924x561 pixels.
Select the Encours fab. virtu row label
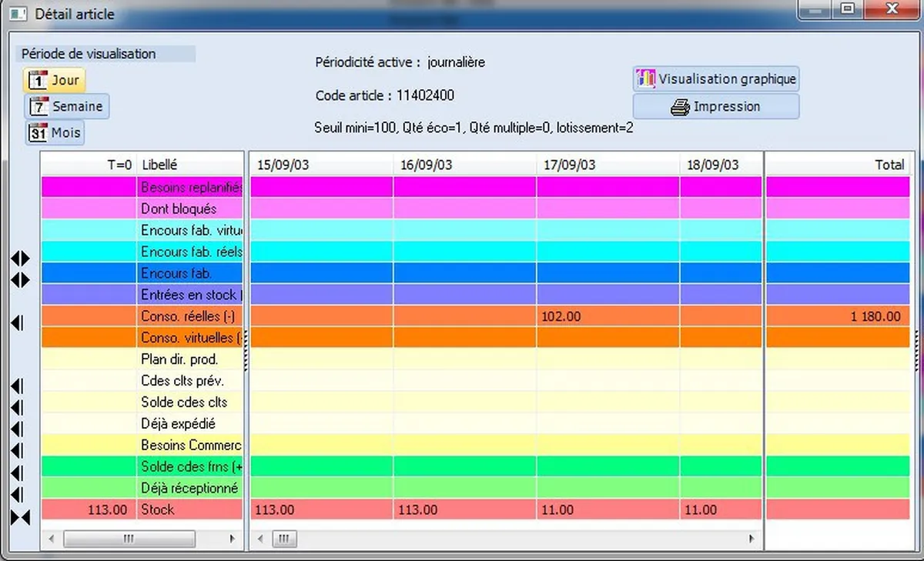(192, 230)
